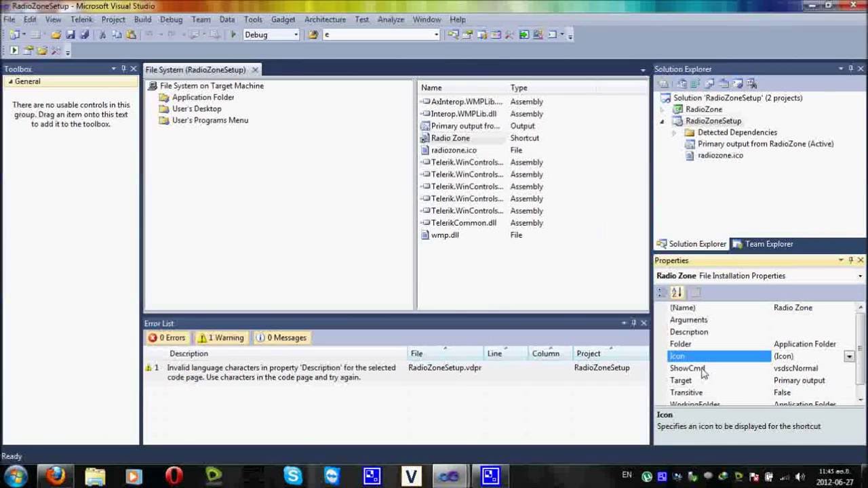Select the Interop.WMPLib.dll row

pos(463,114)
